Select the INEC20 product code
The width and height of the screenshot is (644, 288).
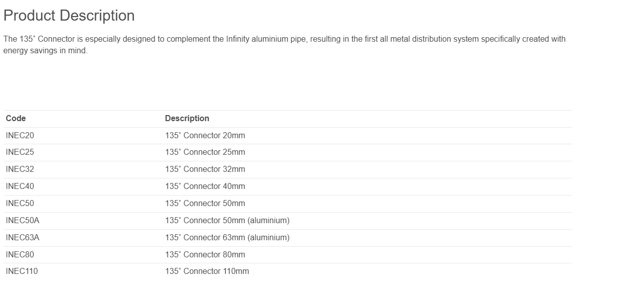point(20,136)
